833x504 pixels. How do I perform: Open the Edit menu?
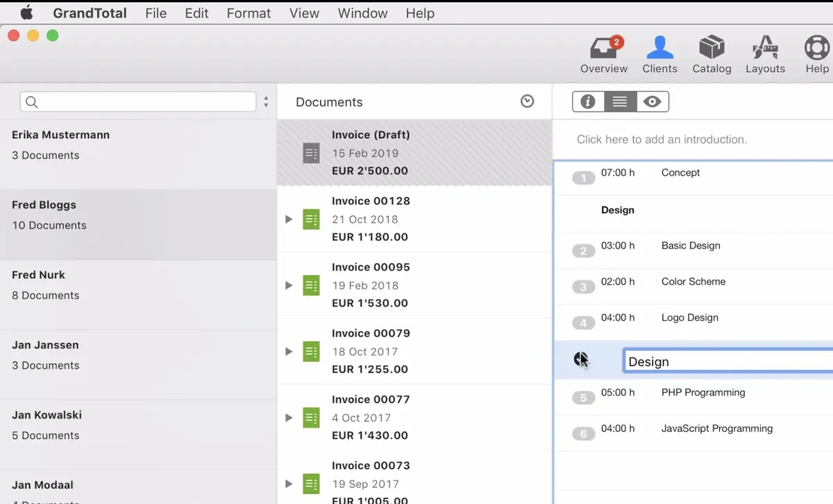pos(196,13)
